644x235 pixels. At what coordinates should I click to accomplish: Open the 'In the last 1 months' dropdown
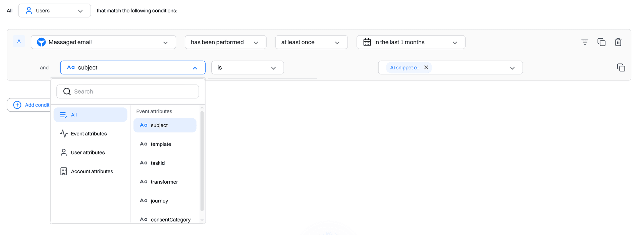click(x=411, y=42)
